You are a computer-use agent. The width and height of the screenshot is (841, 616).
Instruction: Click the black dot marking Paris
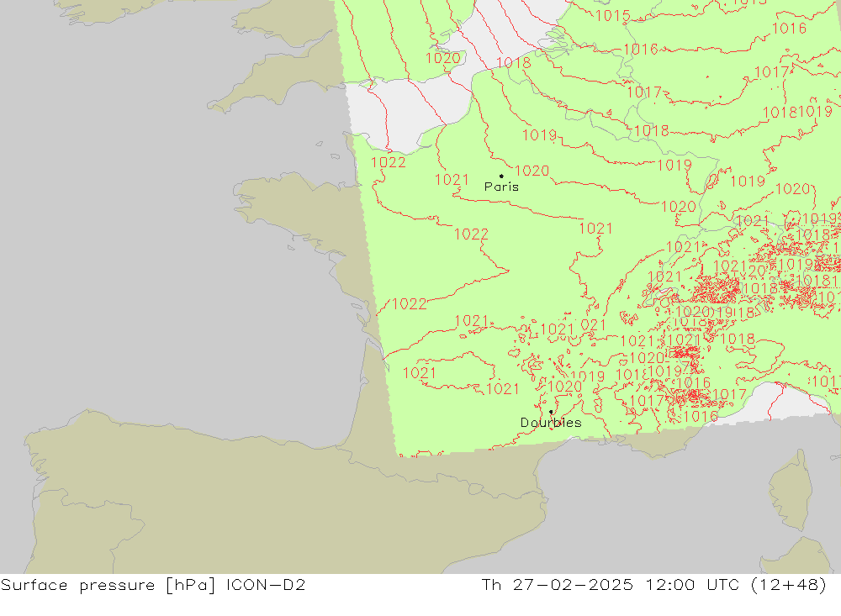501,176
